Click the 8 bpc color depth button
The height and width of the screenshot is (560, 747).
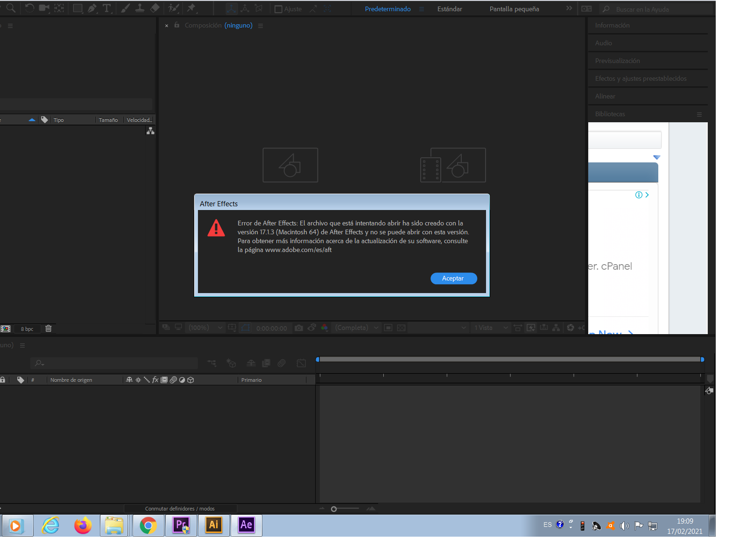coord(27,329)
